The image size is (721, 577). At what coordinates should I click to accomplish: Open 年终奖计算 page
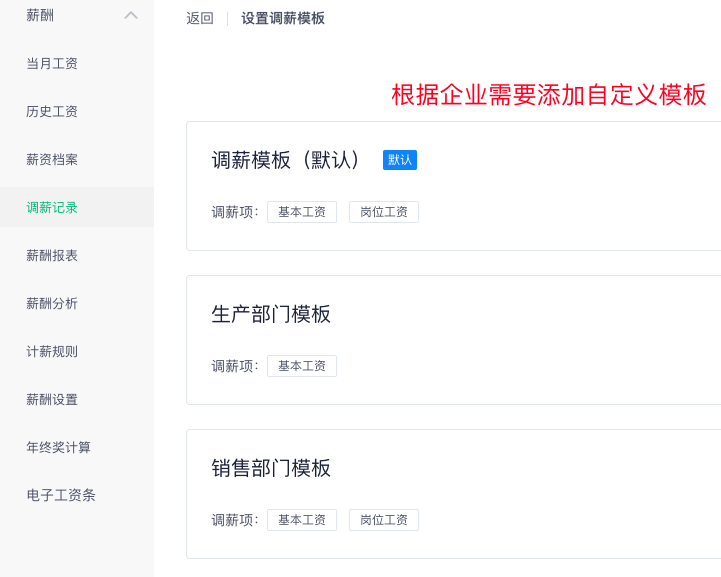point(58,447)
